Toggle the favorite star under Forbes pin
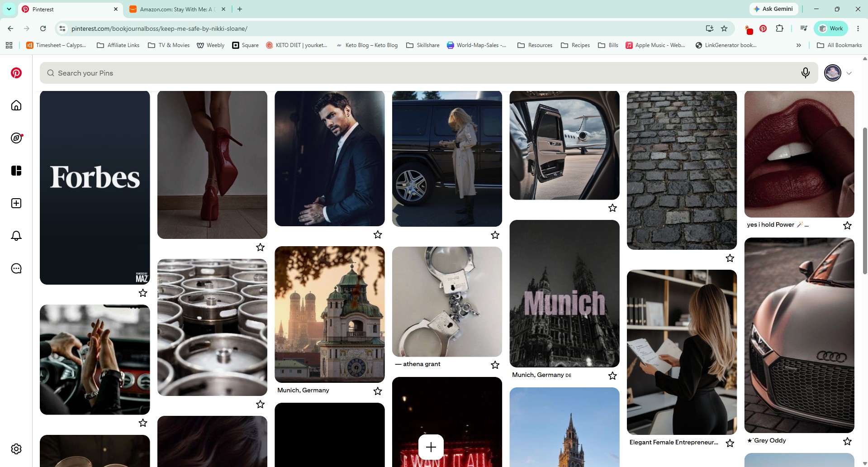The image size is (868, 467). (143, 293)
